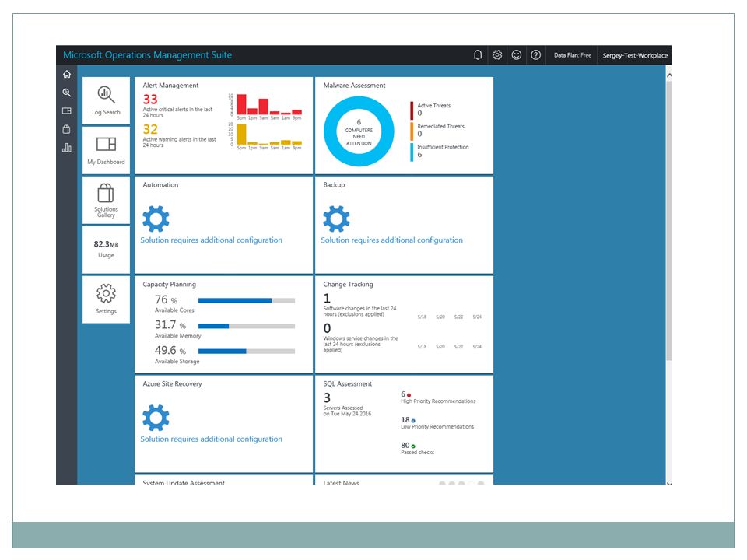Click the Backup tile gear icon

336,219
